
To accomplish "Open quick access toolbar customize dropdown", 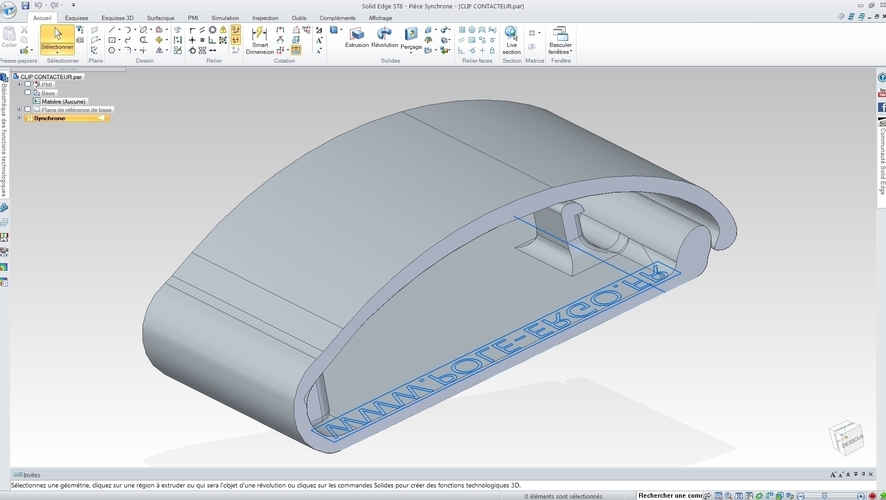I will [73, 5].
